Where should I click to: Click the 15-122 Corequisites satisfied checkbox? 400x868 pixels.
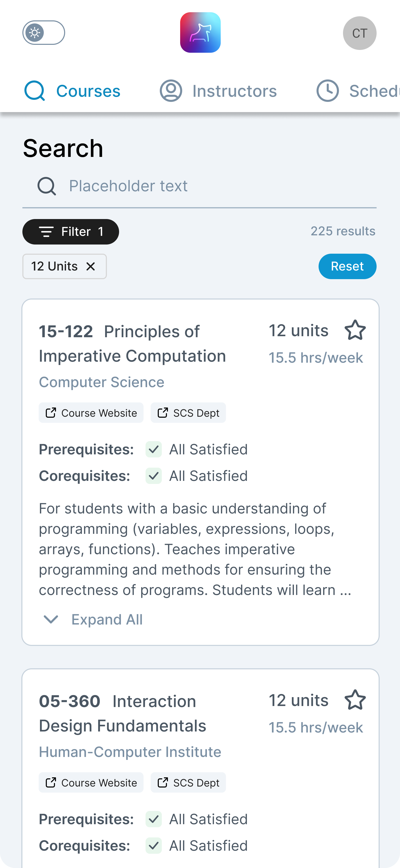pos(153,476)
